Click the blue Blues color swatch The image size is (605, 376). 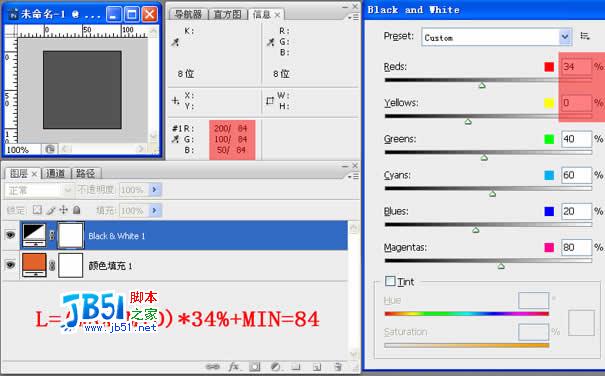(x=549, y=211)
